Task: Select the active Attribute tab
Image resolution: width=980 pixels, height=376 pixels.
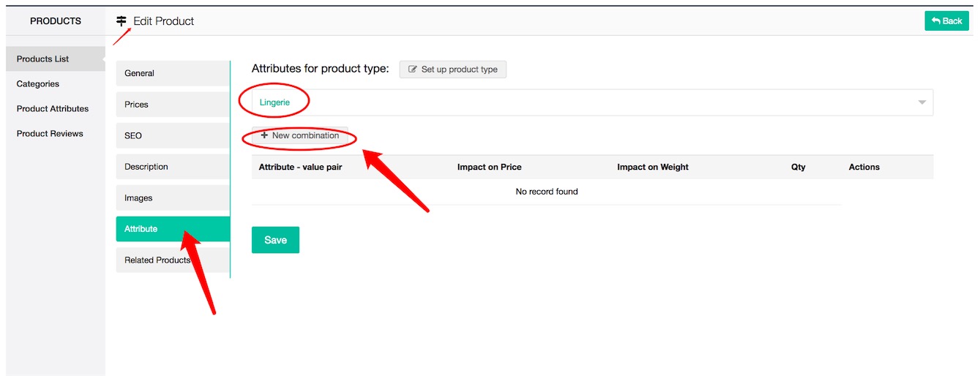Action: pyautogui.click(x=141, y=229)
